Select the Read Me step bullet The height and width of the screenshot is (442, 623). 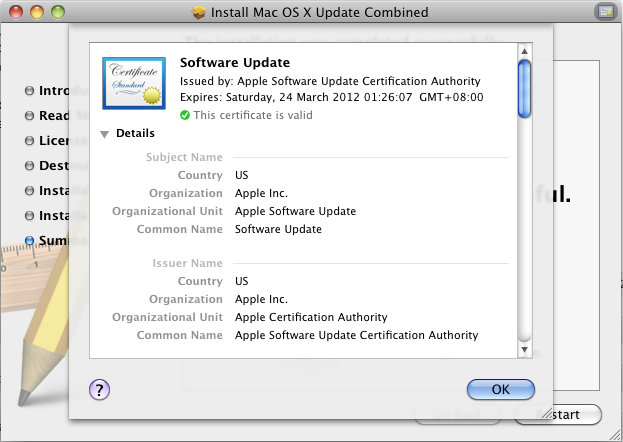[x=29, y=116]
